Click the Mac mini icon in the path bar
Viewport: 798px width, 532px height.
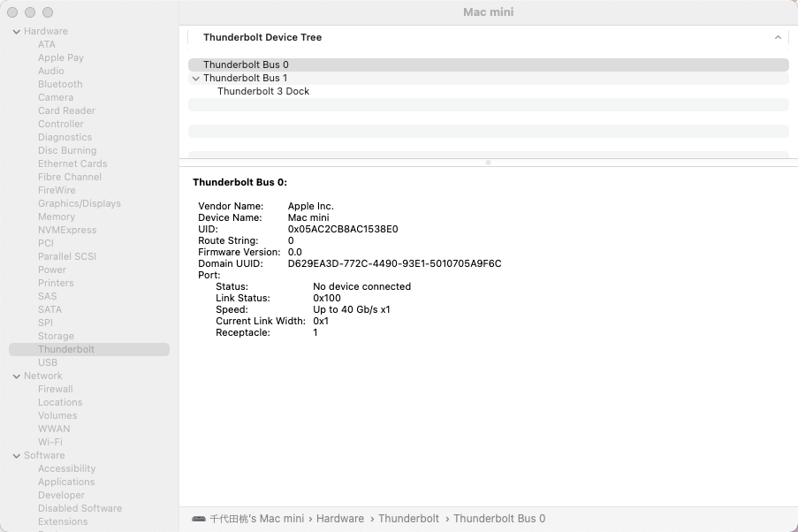point(199,519)
